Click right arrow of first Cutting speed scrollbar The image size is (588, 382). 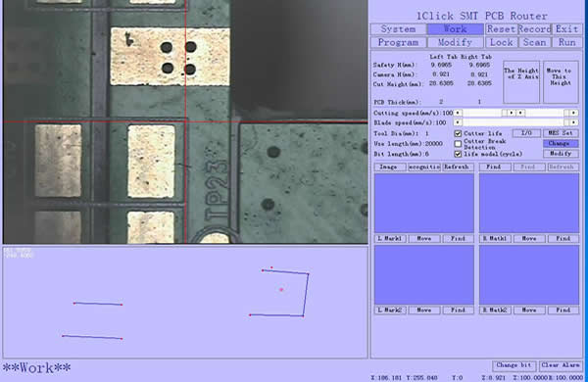512,113
